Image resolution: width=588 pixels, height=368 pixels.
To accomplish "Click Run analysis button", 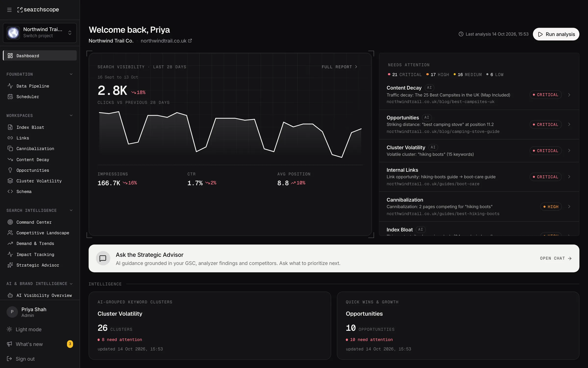I will (556, 34).
